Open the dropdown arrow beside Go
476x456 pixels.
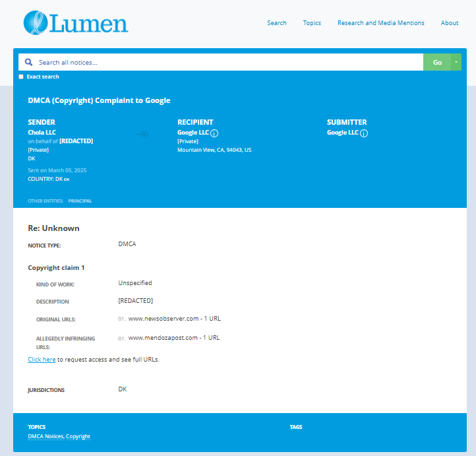tap(456, 62)
